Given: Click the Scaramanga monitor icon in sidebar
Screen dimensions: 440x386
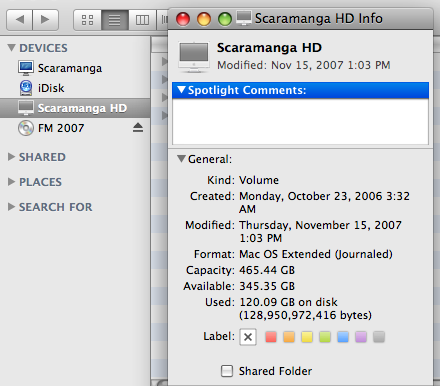Looking at the screenshot, I should [26, 68].
